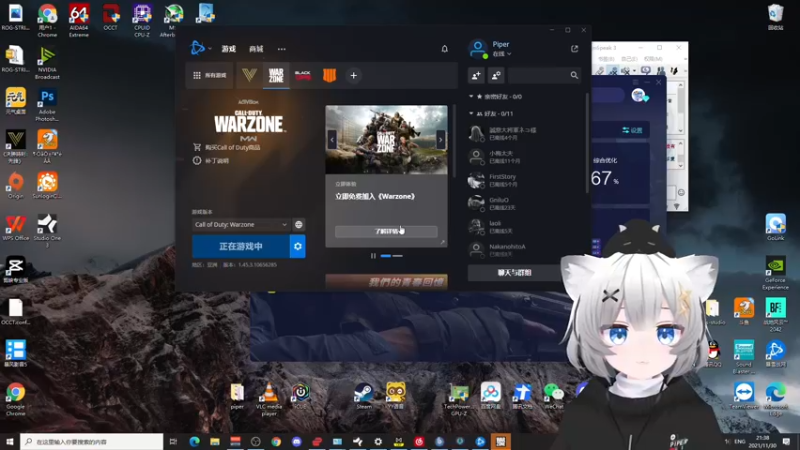Click the add friend icon

[x=476, y=76]
